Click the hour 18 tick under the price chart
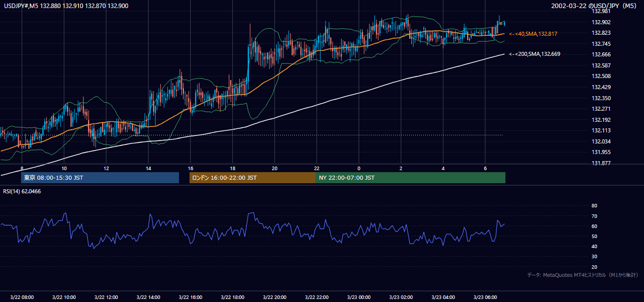Image resolution: width=644 pixels, height=302 pixels. [x=232, y=168]
